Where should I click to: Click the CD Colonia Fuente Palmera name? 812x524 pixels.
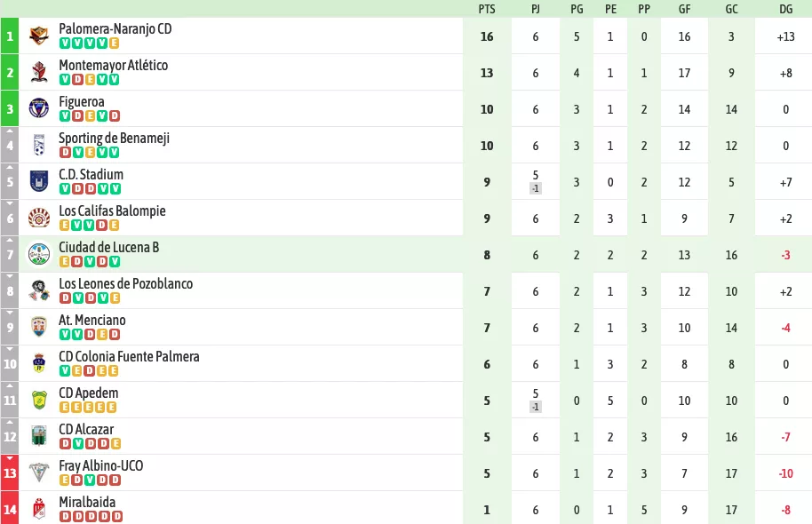coord(129,357)
